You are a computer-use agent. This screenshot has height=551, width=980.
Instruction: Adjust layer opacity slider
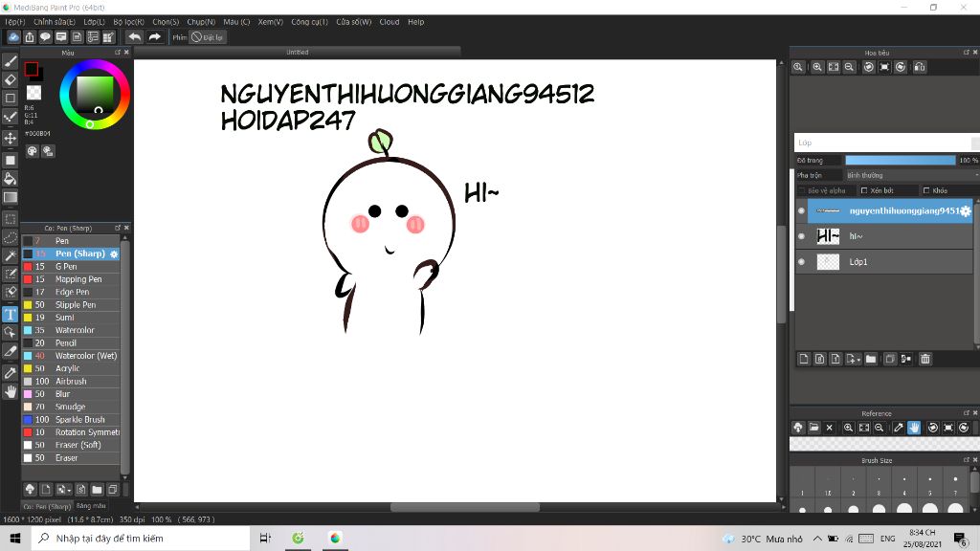(x=900, y=161)
